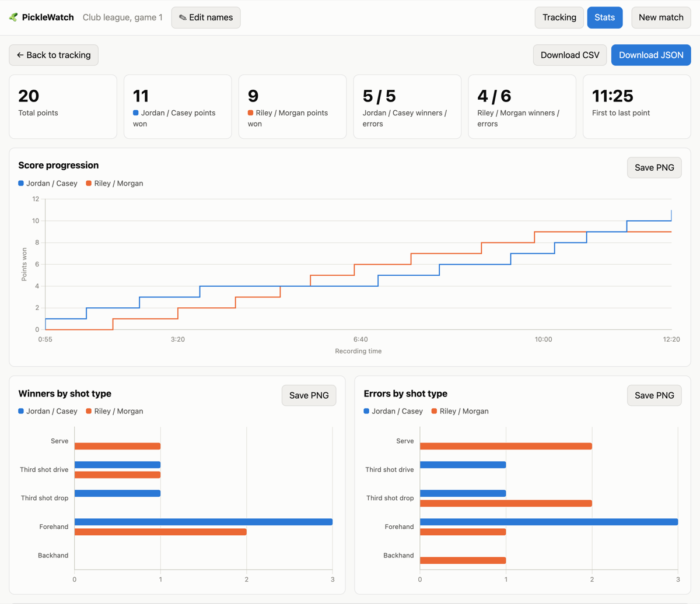
Task: Click the blue Forehand bar in Errors chart
Action: coord(549,522)
